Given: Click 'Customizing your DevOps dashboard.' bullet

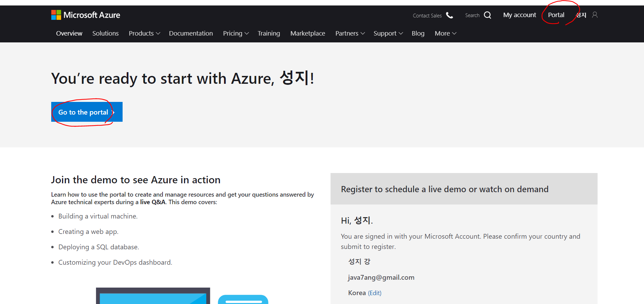Looking at the screenshot, I should 115,262.
